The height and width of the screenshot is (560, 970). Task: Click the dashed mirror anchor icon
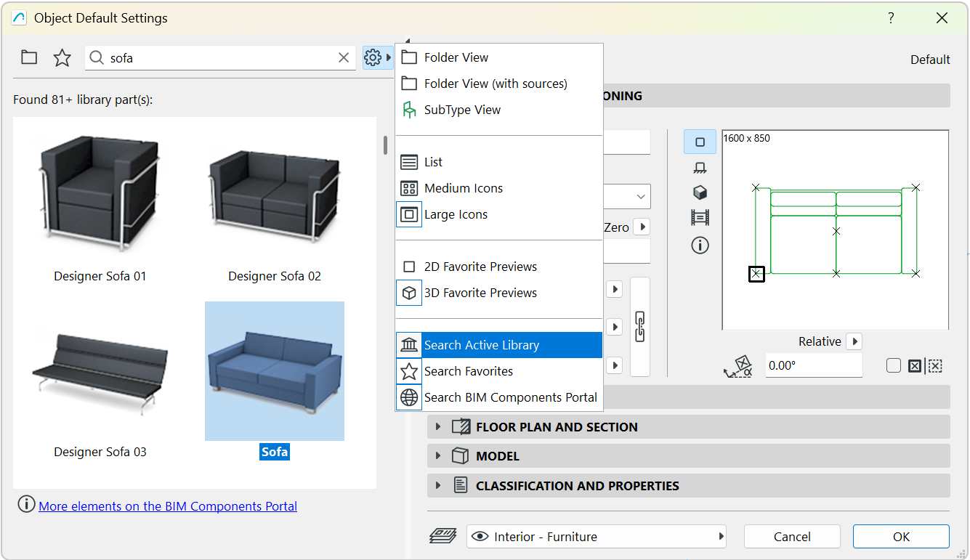[x=935, y=366]
